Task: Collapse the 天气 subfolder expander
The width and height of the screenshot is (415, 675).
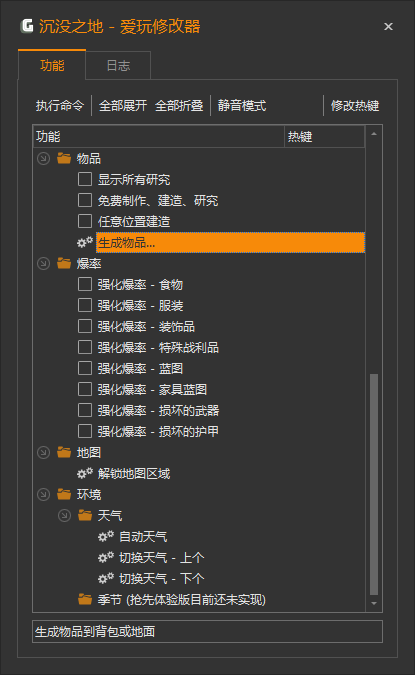Action: 64,515
